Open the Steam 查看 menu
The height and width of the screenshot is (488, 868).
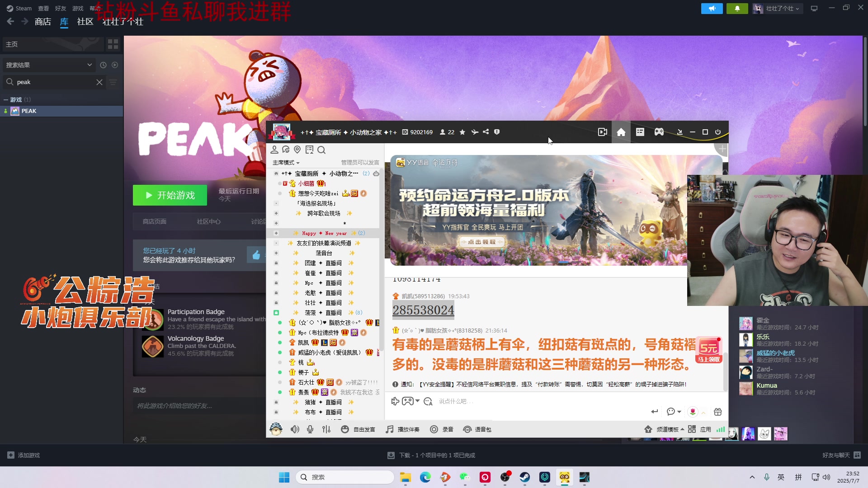click(43, 8)
